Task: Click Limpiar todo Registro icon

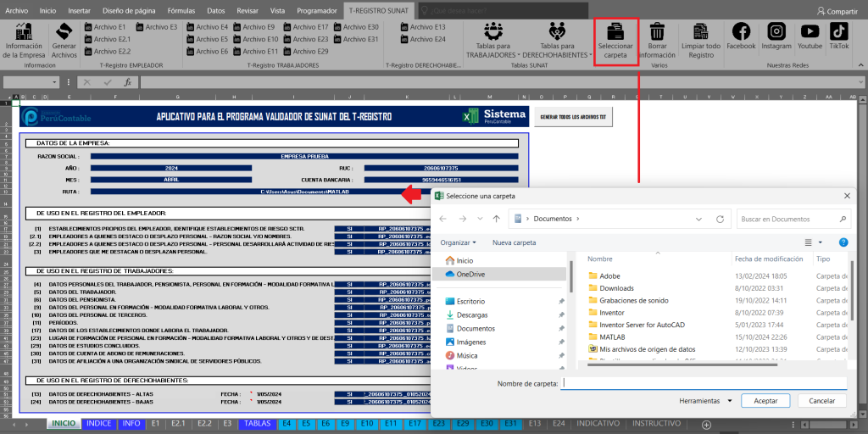Action: click(x=701, y=41)
